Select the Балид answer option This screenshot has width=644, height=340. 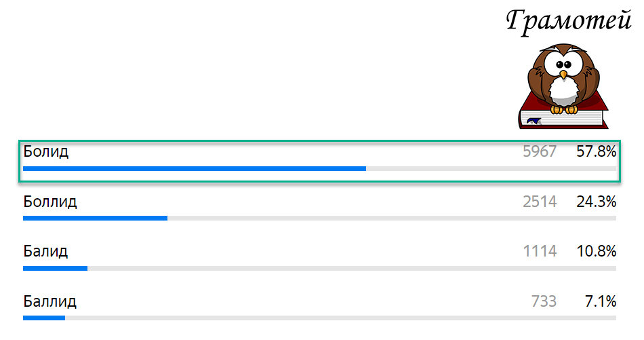[319, 258]
